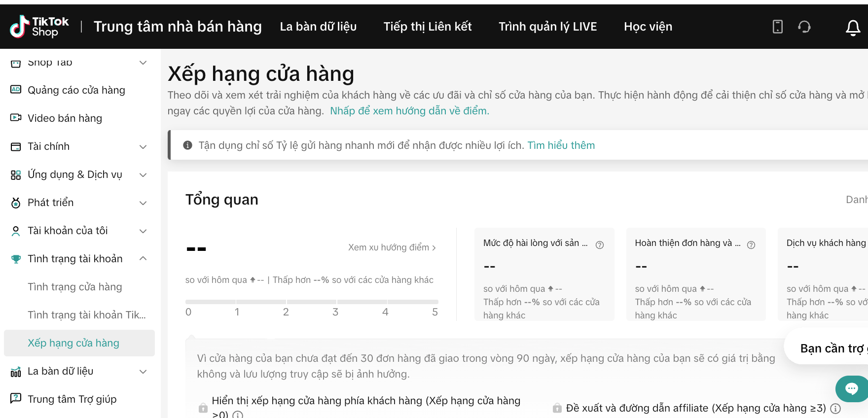Click the Video bán hàng icon

coord(16,118)
